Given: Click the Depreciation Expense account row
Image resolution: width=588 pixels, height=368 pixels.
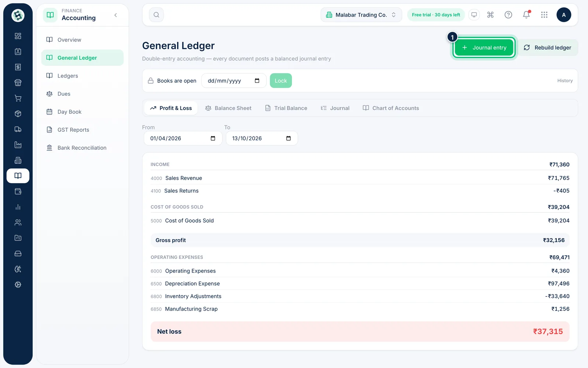Looking at the screenshot, I should [x=360, y=284].
